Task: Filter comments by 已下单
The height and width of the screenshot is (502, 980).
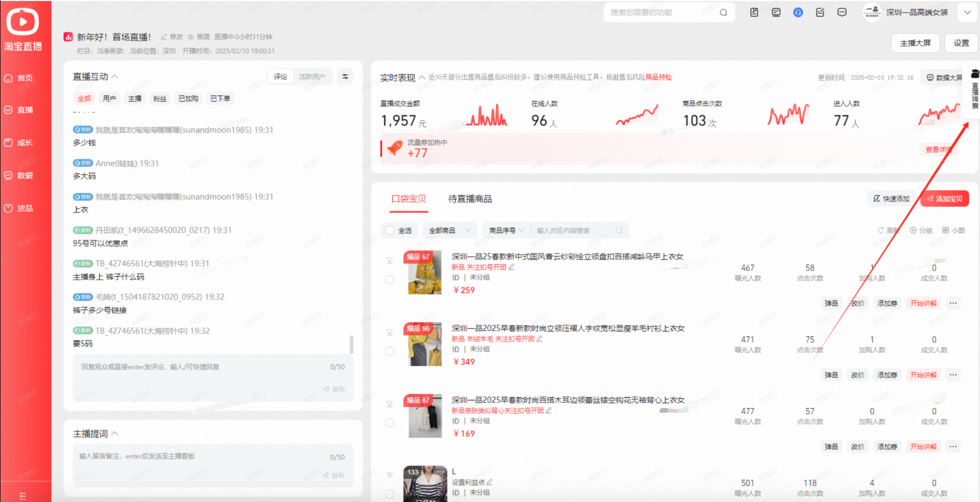Action: coord(220,99)
